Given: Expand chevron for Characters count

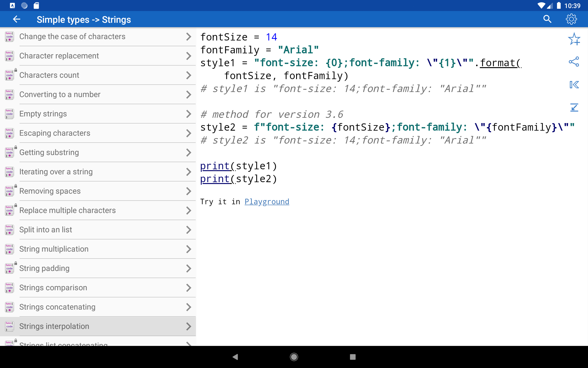Looking at the screenshot, I should pos(189,75).
